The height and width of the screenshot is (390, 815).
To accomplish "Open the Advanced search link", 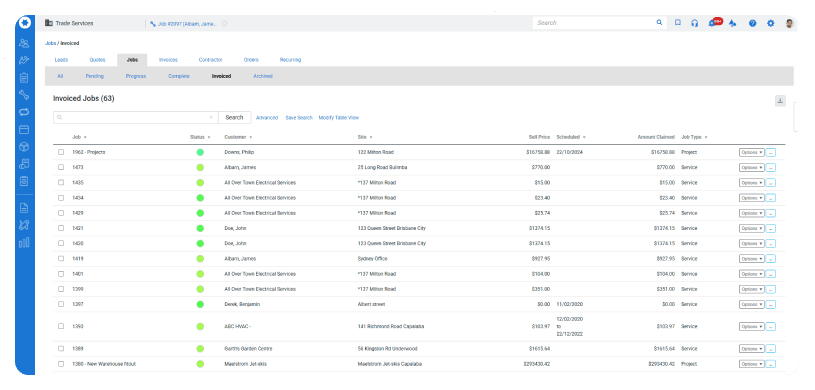I will click(267, 118).
